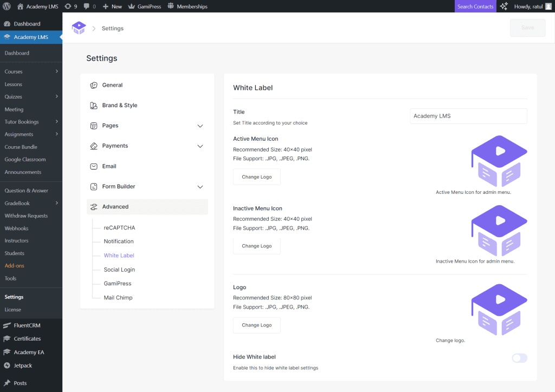Click the Pages settings icon
Image resolution: width=555 pixels, height=392 pixels.
tap(95, 125)
